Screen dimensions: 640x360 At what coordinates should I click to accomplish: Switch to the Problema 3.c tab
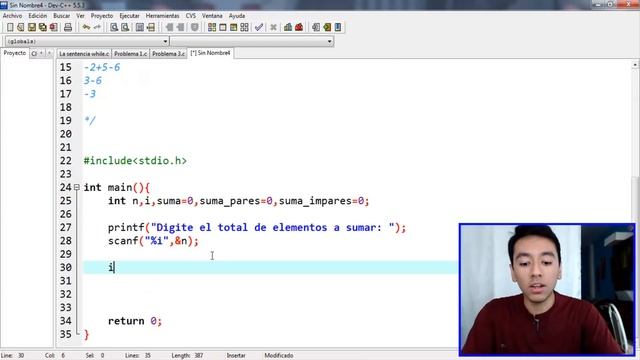[x=168, y=53]
